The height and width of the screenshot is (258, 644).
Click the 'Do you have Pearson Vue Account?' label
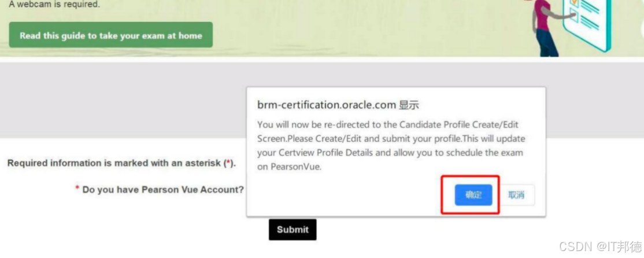[x=163, y=190]
